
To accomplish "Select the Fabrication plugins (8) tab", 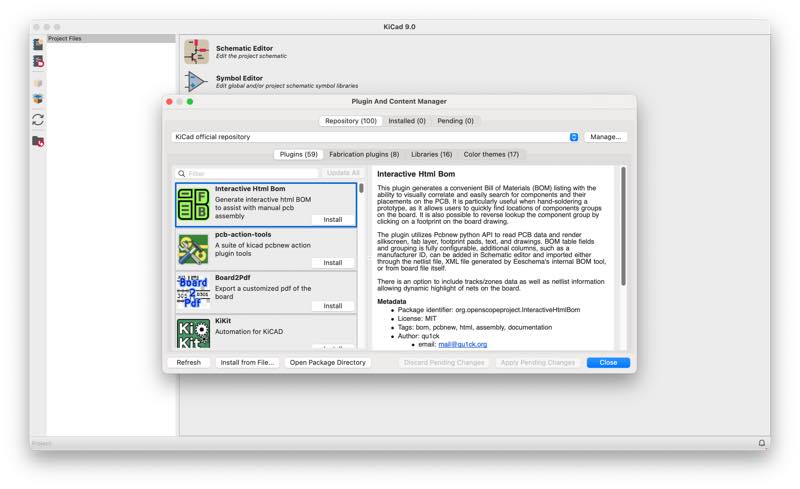I will [364, 154].
